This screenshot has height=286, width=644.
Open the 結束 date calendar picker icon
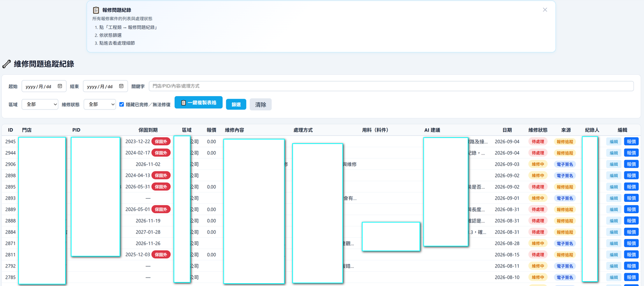click(121, 86)
